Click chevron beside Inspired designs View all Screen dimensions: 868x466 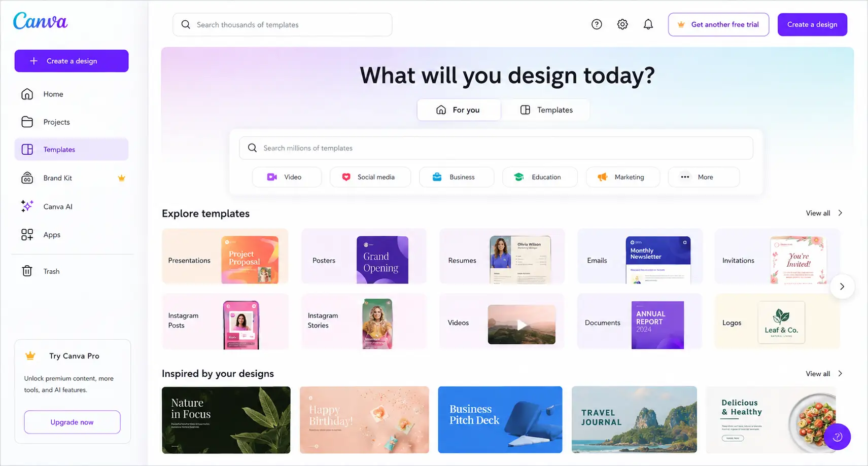(840, 373)
